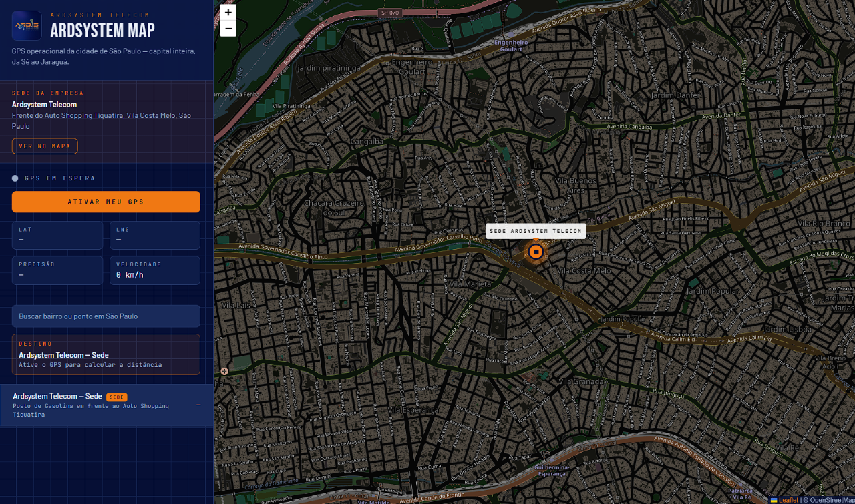Image resolution: width=855 pixels, height=504 pixels.
Task: Open the OpenStreetMap attribution link
Action: (832, 499)
